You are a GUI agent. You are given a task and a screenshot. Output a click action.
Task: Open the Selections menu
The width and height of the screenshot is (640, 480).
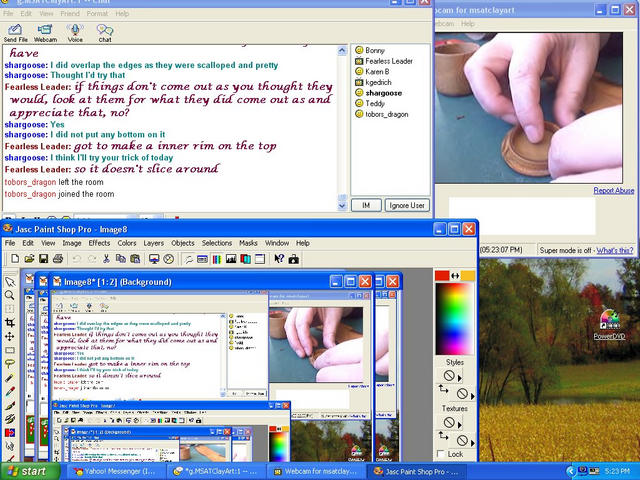coord(217,243)
